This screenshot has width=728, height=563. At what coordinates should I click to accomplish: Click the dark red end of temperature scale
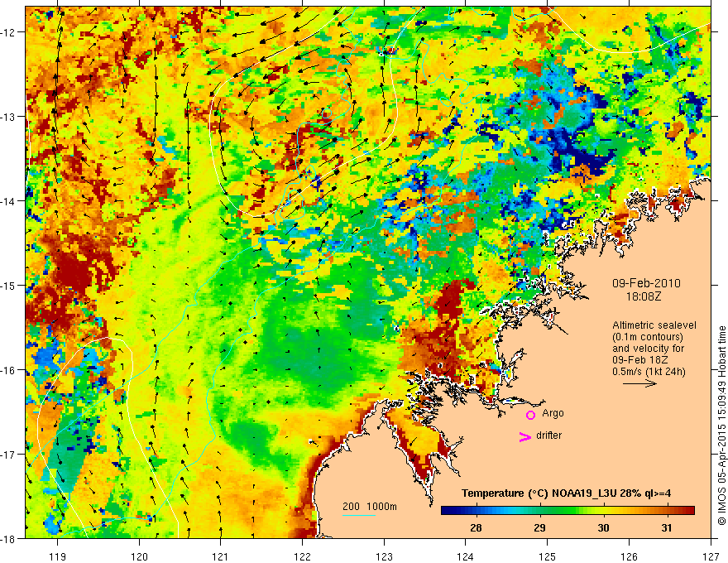pyautogui.click(x=689, y=511)
